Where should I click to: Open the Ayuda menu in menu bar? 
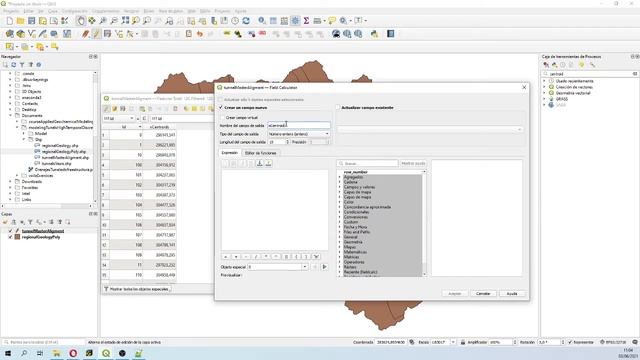point(240,11)
